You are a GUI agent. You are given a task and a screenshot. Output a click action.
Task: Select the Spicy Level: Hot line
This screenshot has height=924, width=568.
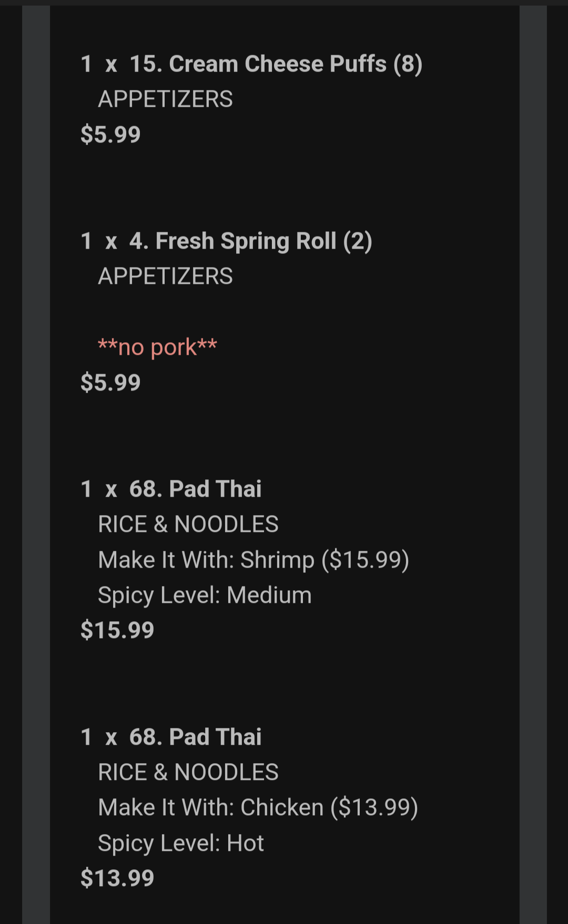coord(181,843)
